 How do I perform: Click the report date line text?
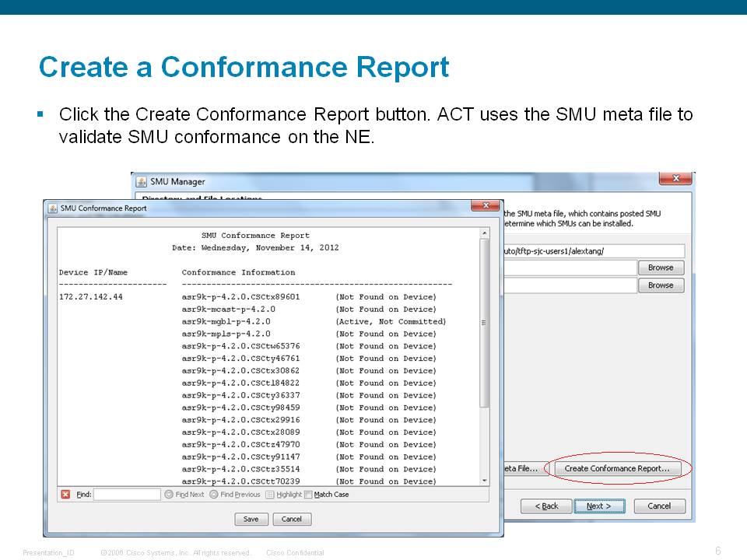pyautogui.click(x=255, y=247)
